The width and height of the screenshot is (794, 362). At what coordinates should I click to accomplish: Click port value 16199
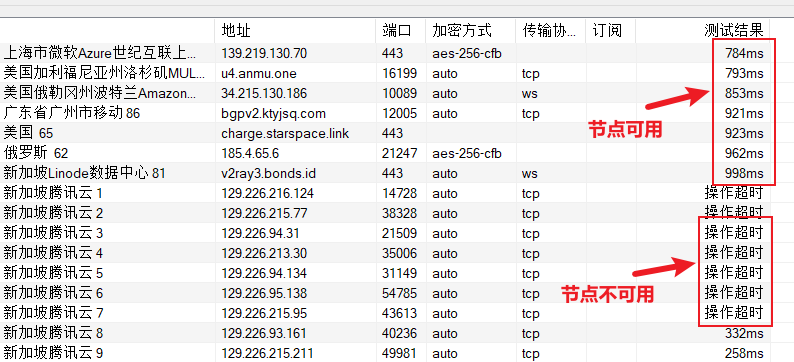pos(400,73)
